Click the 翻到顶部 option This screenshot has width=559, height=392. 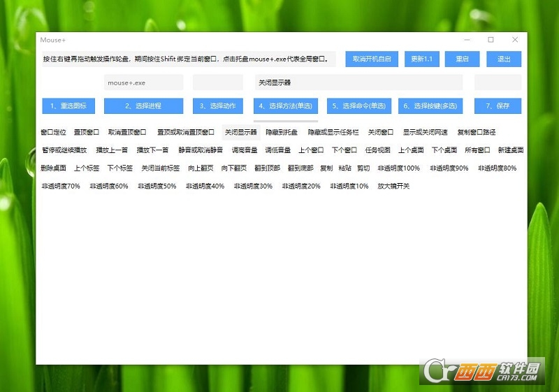pyautogui.click(x=268, y=168)
